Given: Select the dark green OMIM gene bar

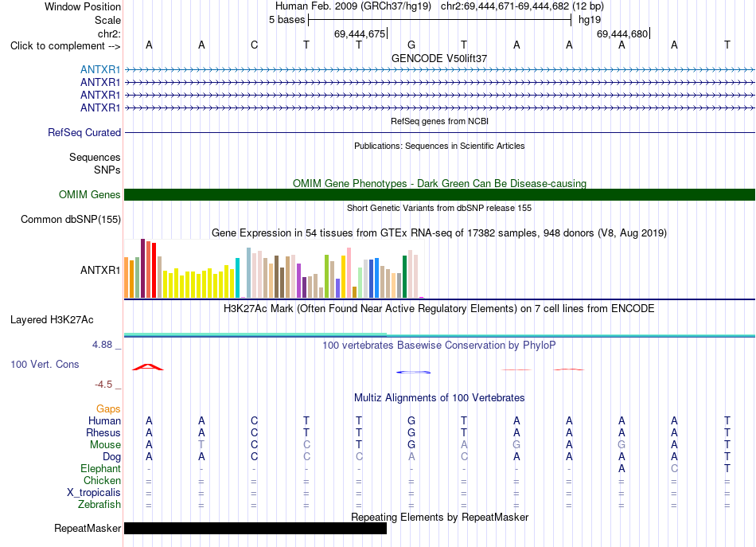Looking at the screenshot, I should [x=439, y=194].
